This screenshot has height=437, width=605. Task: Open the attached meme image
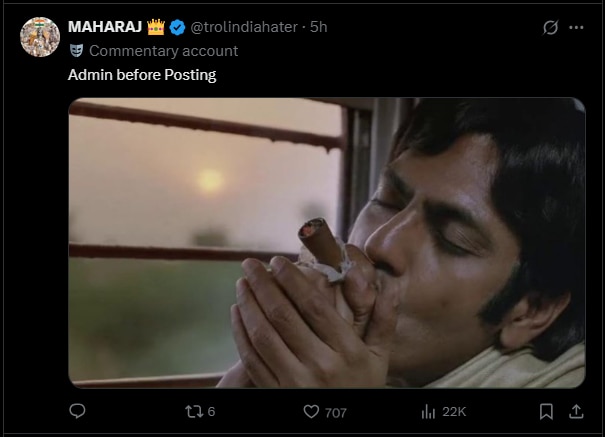pyautogui.click(x=326, y=242)
